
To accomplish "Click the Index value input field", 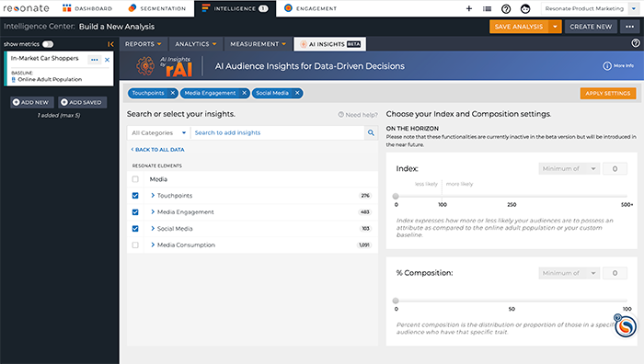I will tap(615, 168).
